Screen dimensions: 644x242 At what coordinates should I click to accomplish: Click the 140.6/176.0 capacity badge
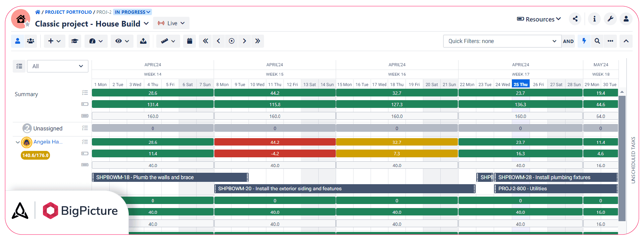point(36,155)
